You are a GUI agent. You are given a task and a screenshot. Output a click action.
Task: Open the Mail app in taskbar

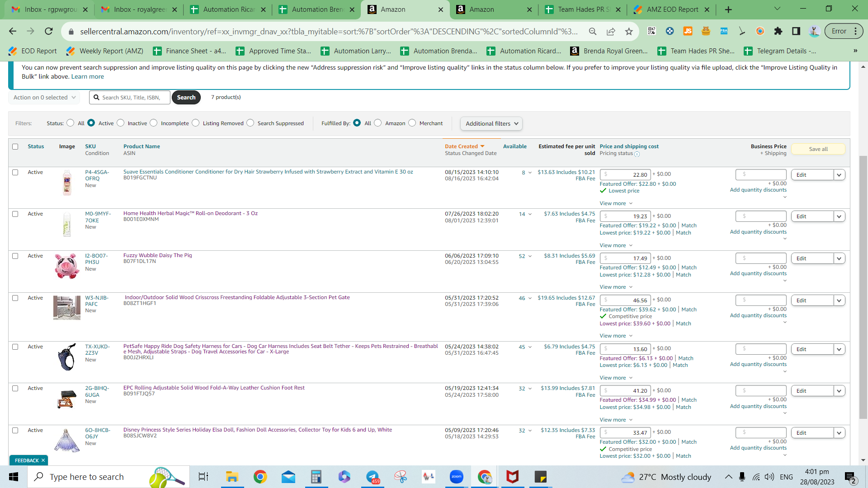288,477
